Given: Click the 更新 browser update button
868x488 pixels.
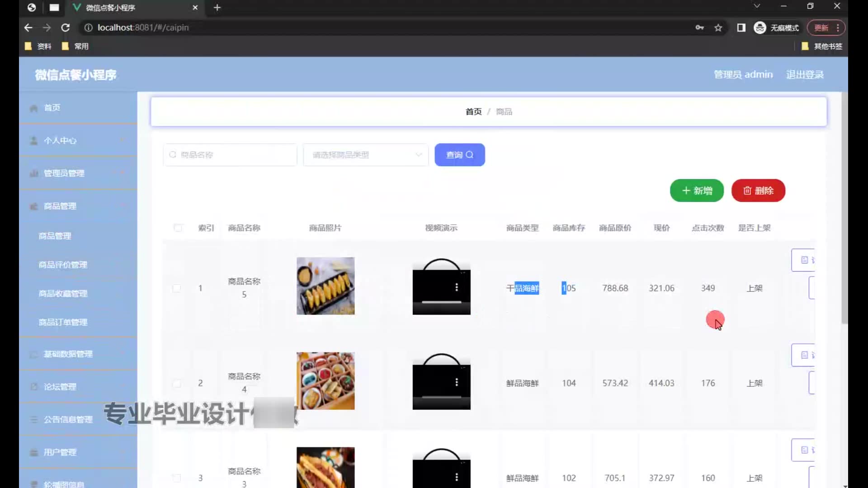Looking at the screenshot, I should point(826,28).
